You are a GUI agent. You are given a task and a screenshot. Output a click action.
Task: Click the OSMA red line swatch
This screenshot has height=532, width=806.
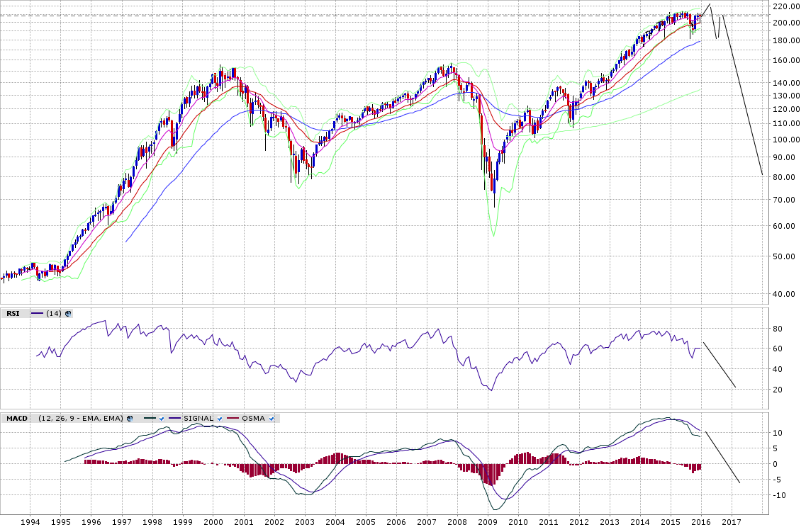(x=233, y=419)
